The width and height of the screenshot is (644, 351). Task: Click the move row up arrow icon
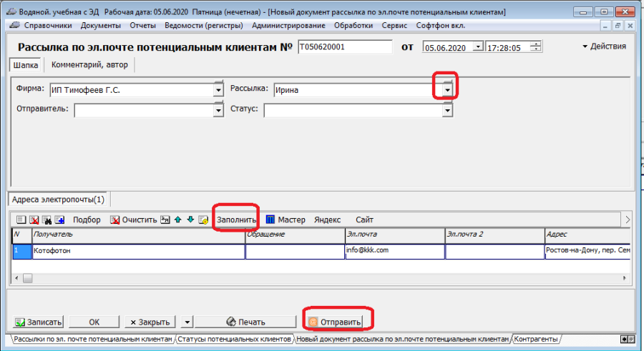point(177,220)
